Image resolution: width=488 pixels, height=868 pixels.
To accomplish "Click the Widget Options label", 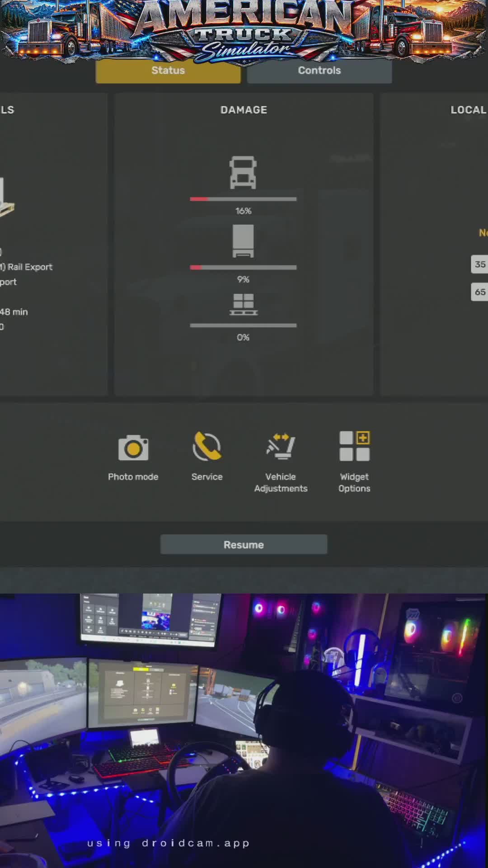I will point(355,482).
